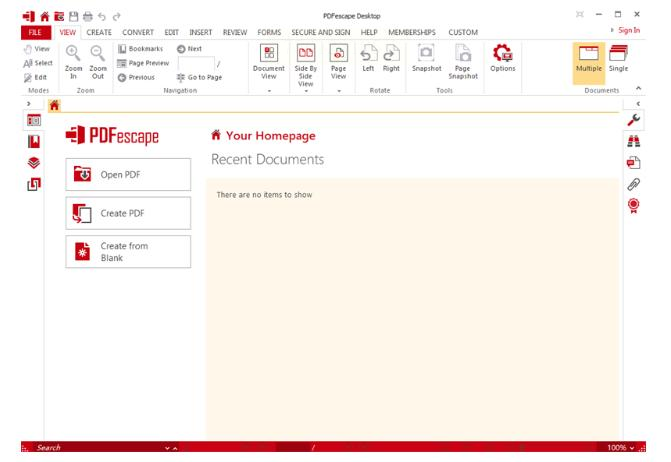Screen dimensions: 671x462
Task: Select the Page Snapshot tool
Action: coord(463,62)
